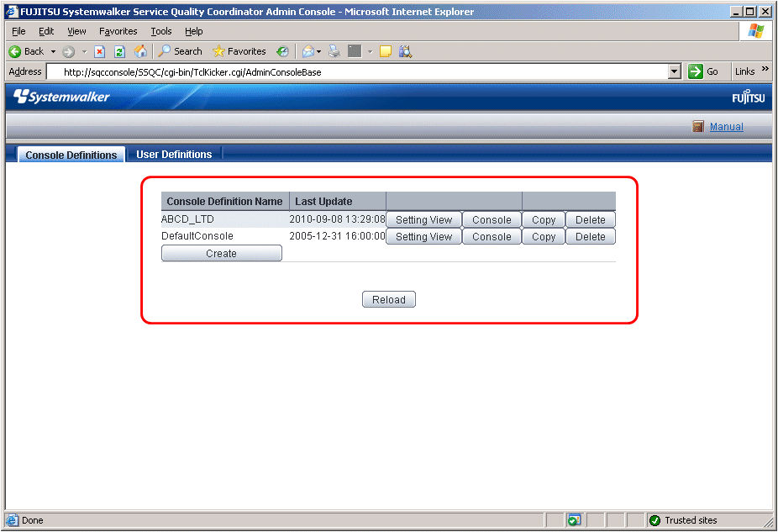
Task: Click the status bar privacy icon
Action: click(574, 520)
